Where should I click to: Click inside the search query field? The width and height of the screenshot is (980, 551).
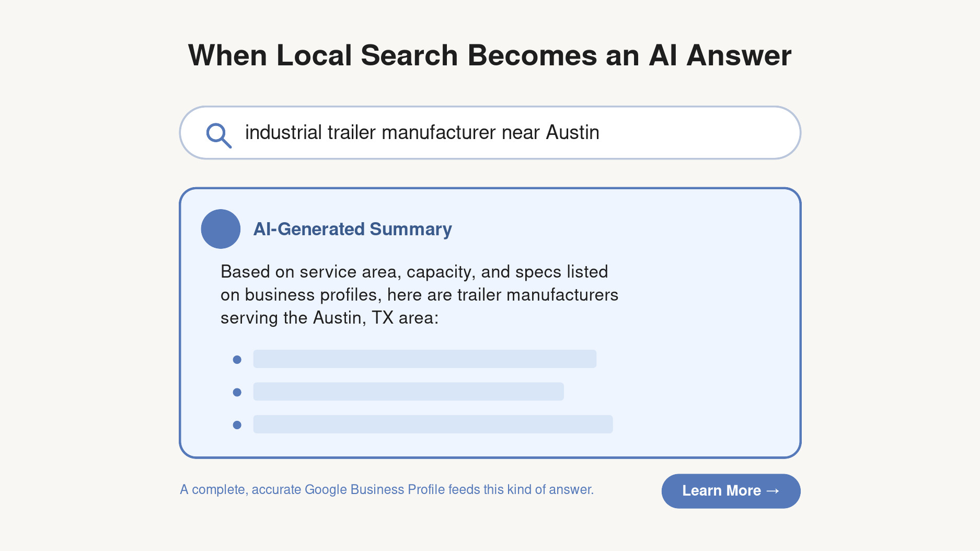490,133
